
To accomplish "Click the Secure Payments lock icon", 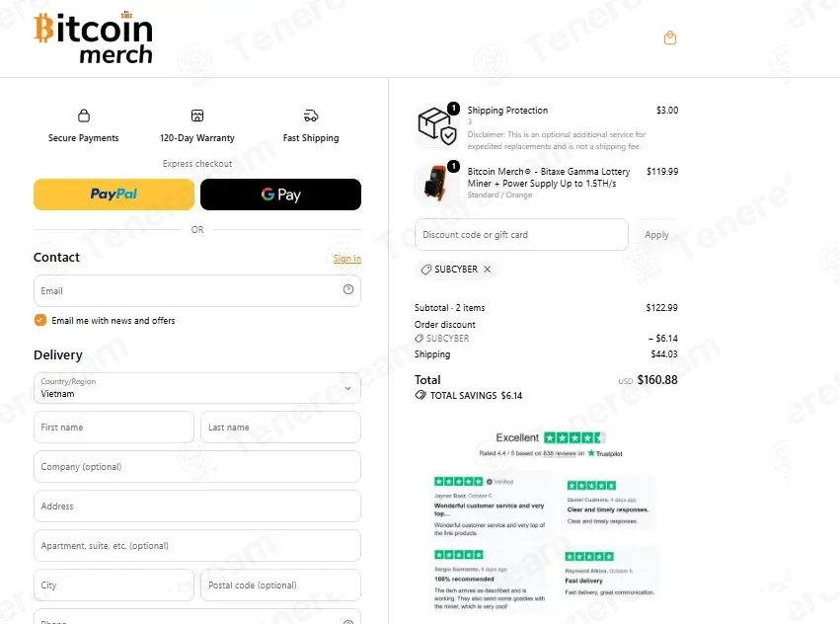I will coord(84,116).
